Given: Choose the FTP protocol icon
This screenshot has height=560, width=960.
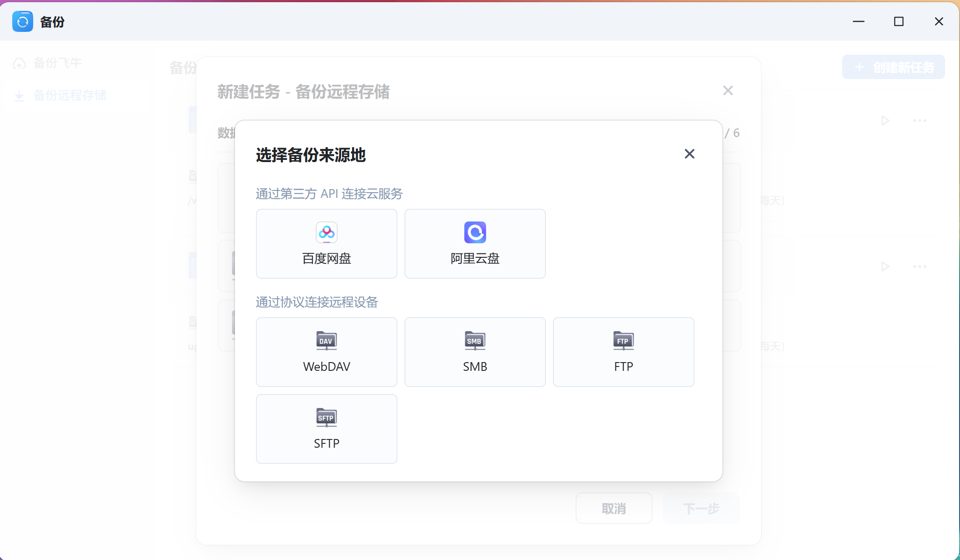Looking at the screenshot, I should coord(623,341).
